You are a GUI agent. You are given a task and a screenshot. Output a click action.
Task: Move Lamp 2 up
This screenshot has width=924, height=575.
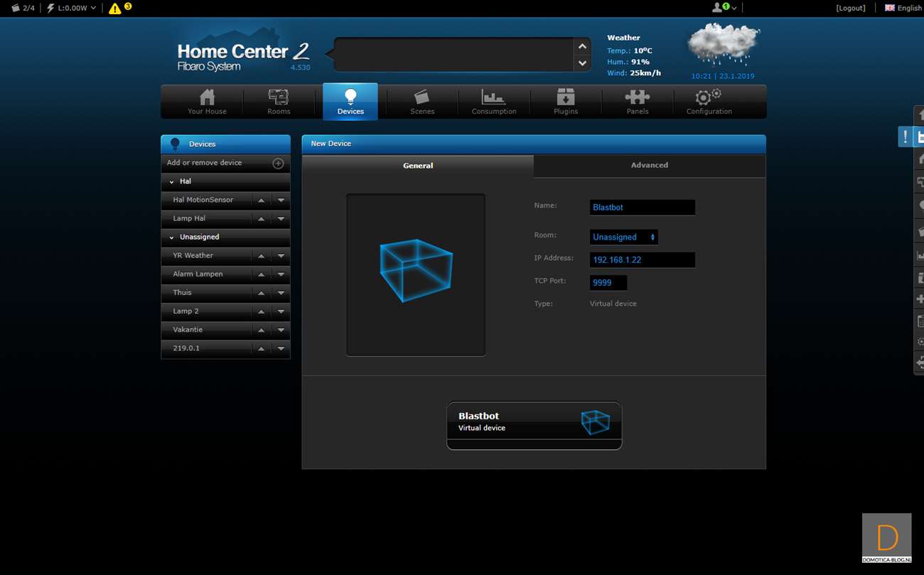point(262,311)
